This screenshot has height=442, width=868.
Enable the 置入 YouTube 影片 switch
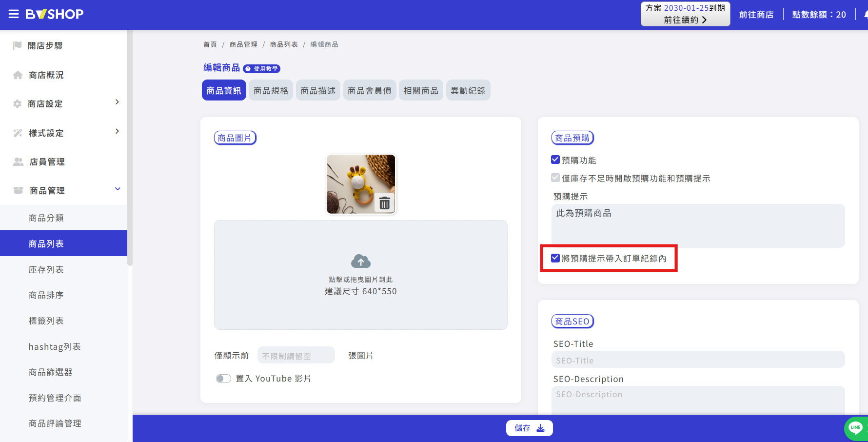(x=223, y=379)
